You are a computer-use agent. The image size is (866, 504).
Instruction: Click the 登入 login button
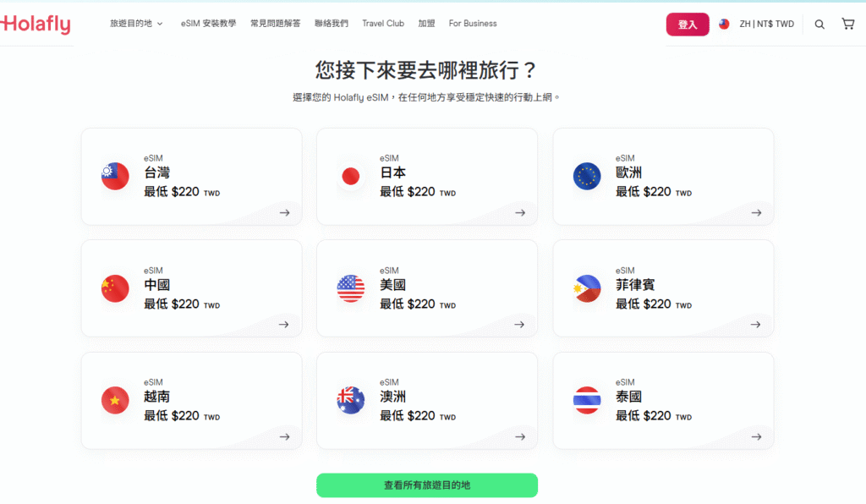688,25
